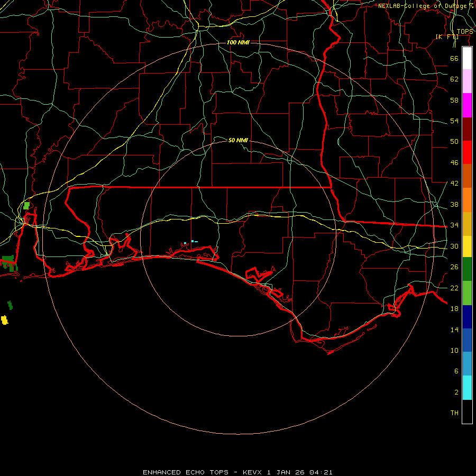Screen dimensions: 476x476
Task: Select the dark green legend swatch
Action: (467, 269)
